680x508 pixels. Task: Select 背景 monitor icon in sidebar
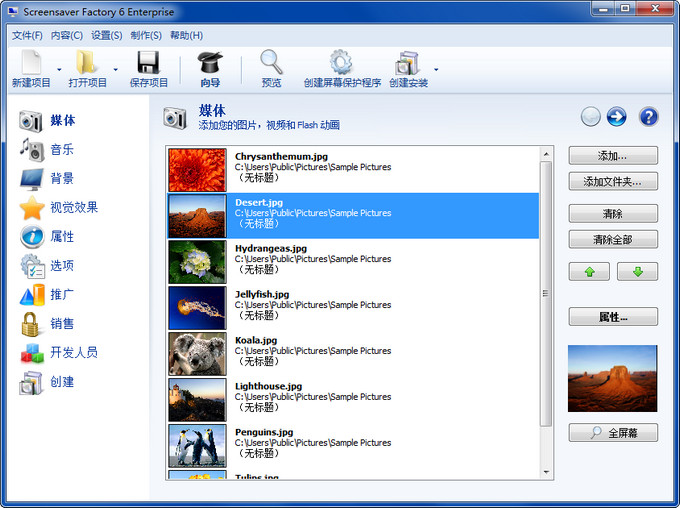pos(32,179)
